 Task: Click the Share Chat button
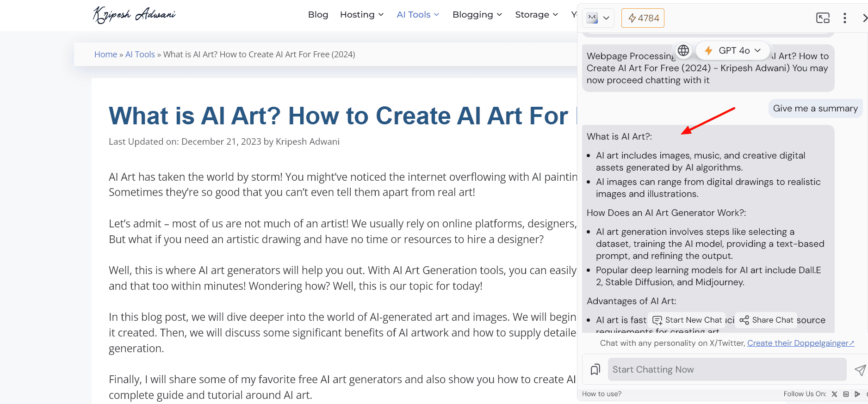pos(766,320)
